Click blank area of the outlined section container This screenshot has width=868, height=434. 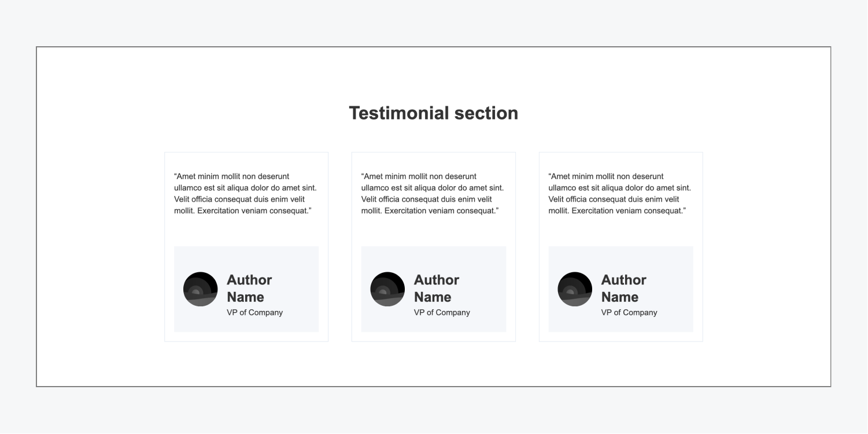point(98,231)
